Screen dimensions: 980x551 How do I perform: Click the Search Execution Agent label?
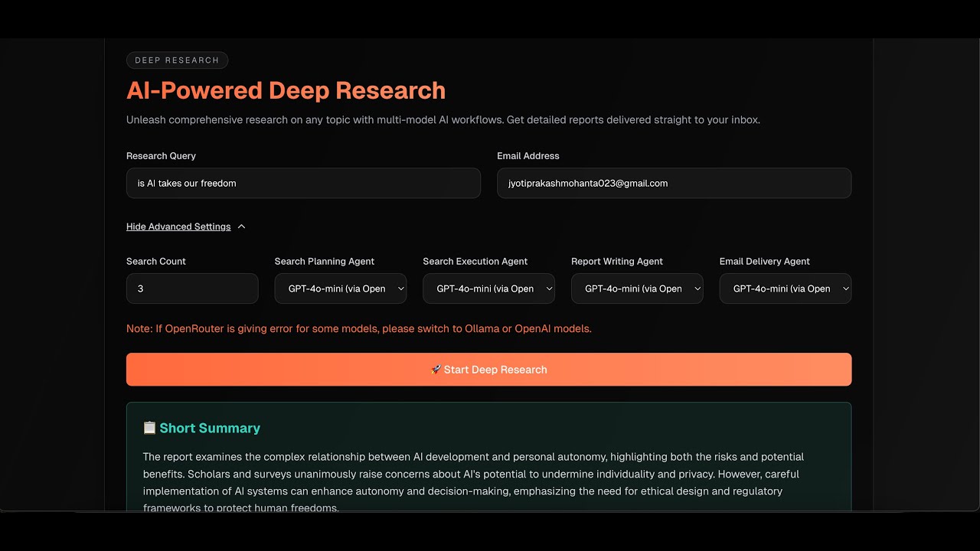click(475, 262)
